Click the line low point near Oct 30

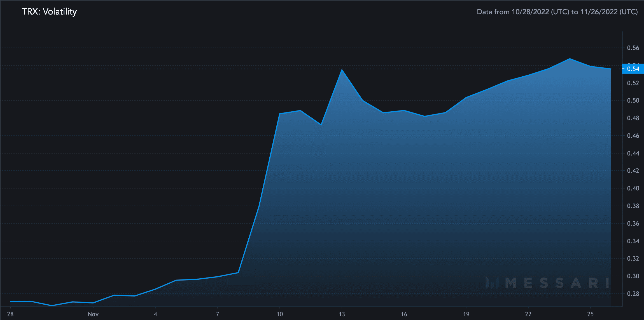click(x=52, y=305)
